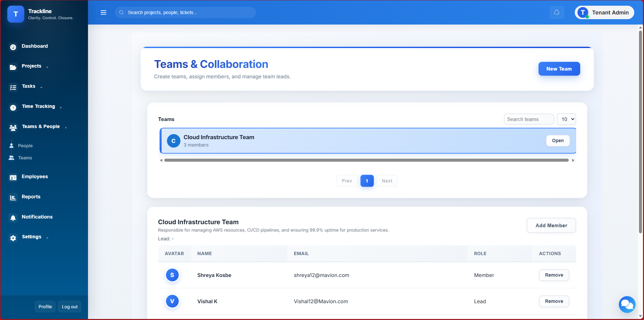Expand the Settings sidebar submenu
The image size is (644, 320).
point(32,237)
